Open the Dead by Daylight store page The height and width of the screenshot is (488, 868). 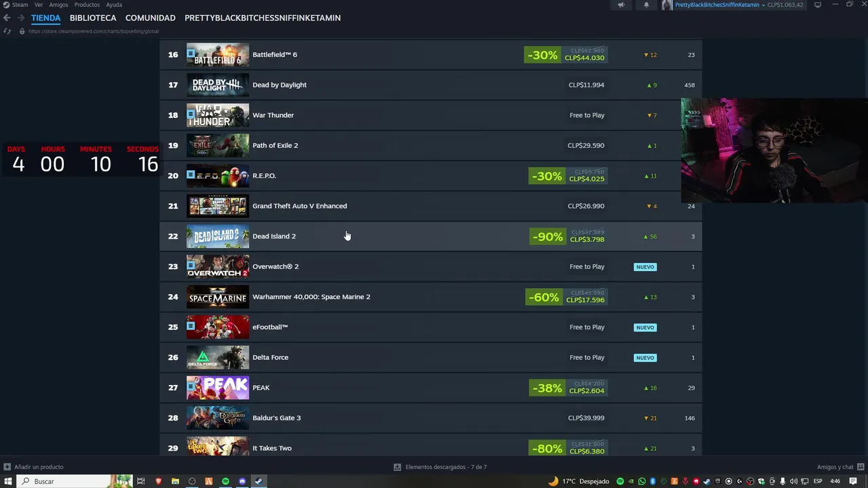coord(431,85)
